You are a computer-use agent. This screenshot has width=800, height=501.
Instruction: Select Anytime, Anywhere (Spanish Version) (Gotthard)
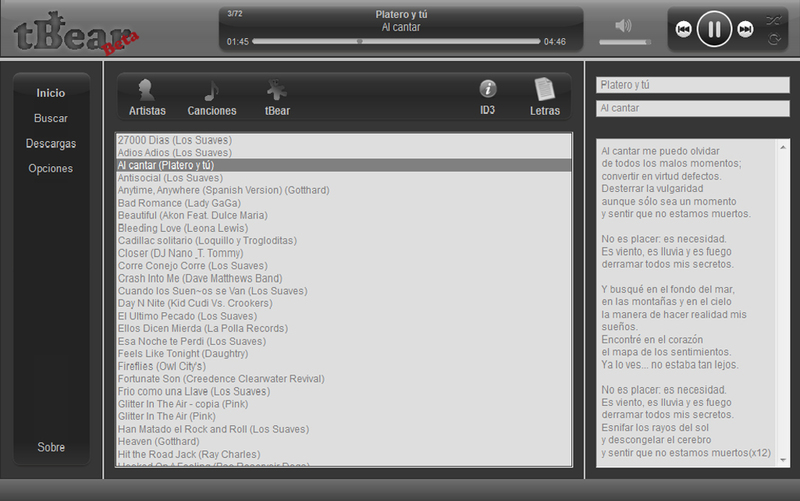coord(344,190)
